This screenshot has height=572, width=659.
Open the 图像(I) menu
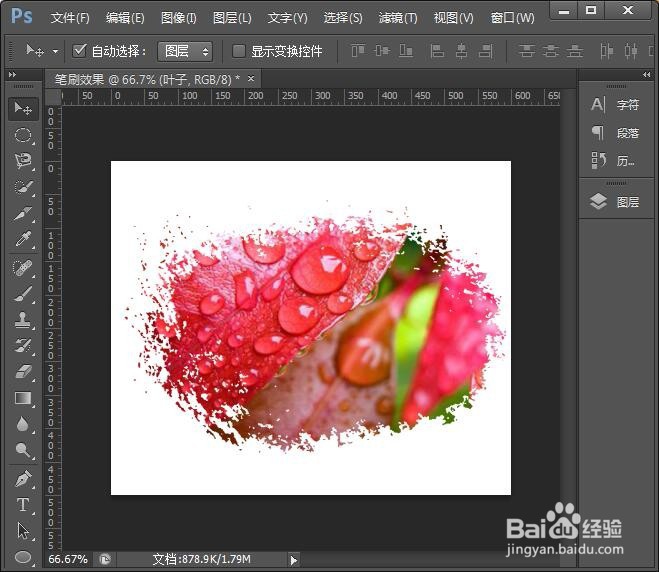point(179,18)
